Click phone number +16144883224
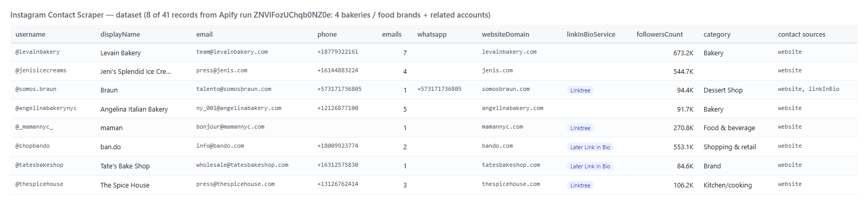The width and height of the screenshot is (868, 204). click(x=338, y=71)
